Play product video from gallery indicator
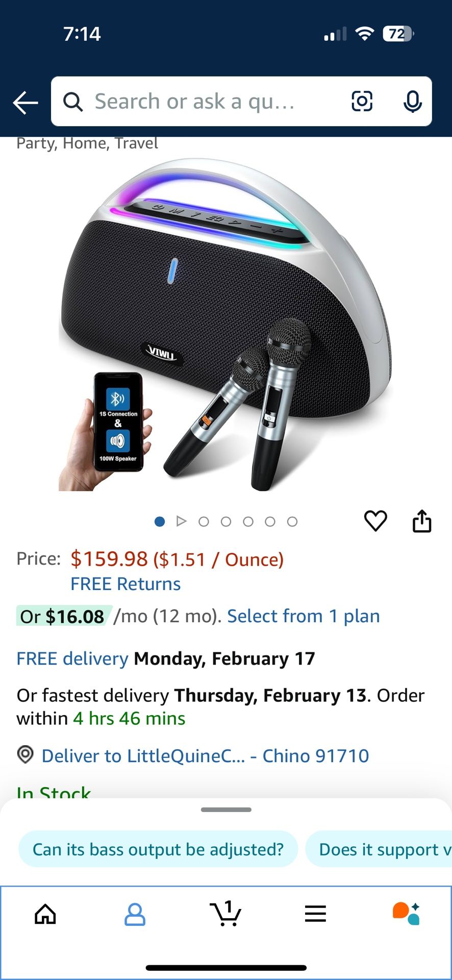The width and height of the screenshot is (452, 980). pyautogui.click(x=181, y=521)
